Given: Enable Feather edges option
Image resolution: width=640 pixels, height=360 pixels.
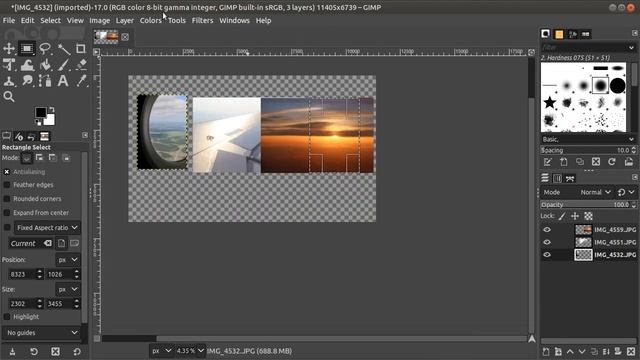Looking at the screenshot, I should pos(7,185).
